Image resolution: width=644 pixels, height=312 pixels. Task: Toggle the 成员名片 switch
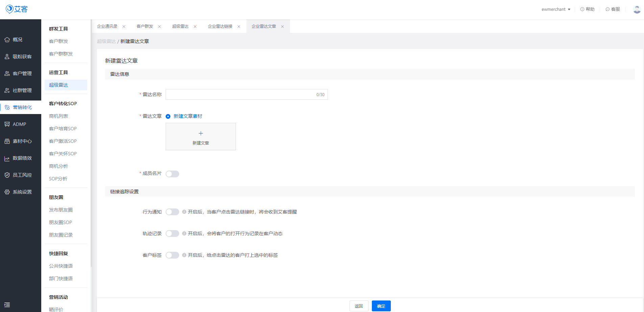(172, 174)
